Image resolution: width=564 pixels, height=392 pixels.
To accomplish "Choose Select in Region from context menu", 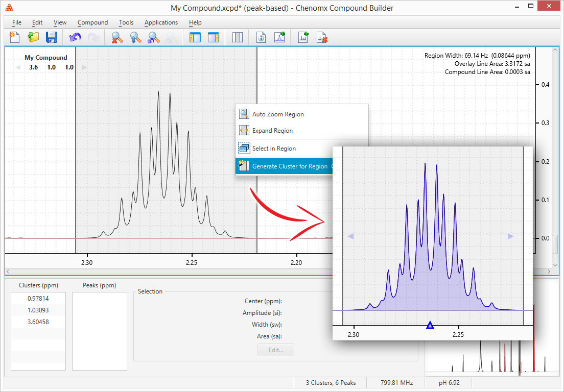I will click(302, 149).
